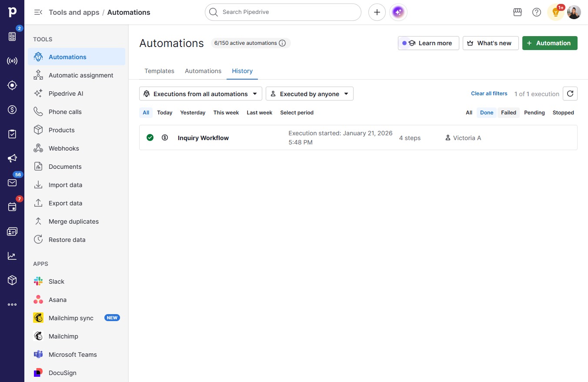Image resolution: width=588 pixels, height=382 pixels.
Task: Open Phone calls in Tools
Action: click(77, 112)
